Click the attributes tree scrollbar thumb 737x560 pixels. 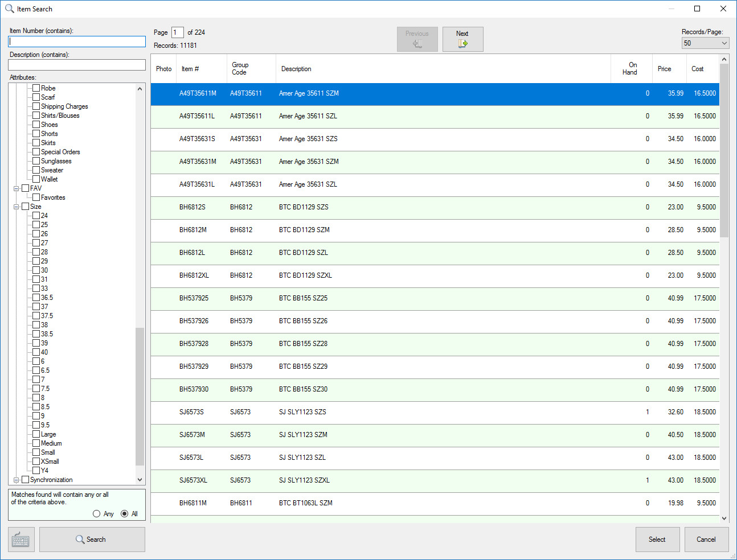click(x=140, y=397)
